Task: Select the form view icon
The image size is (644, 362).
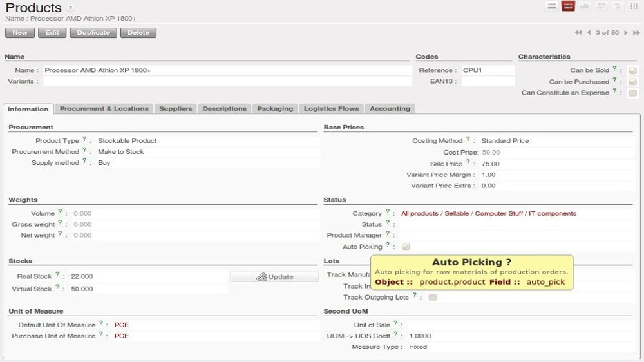Action: [x=568, y=6]
